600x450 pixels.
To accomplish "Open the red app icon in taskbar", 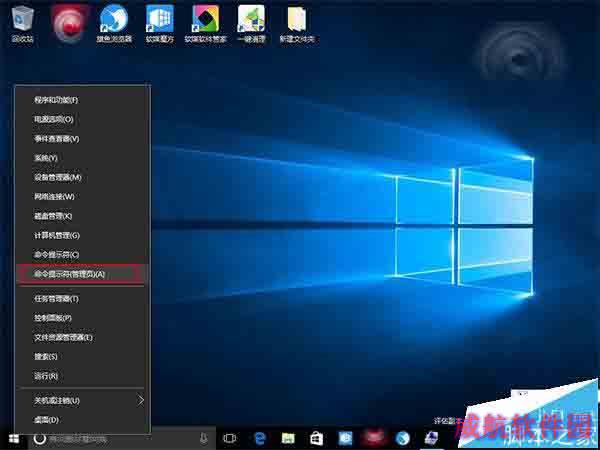I will [x=373, y=439].
